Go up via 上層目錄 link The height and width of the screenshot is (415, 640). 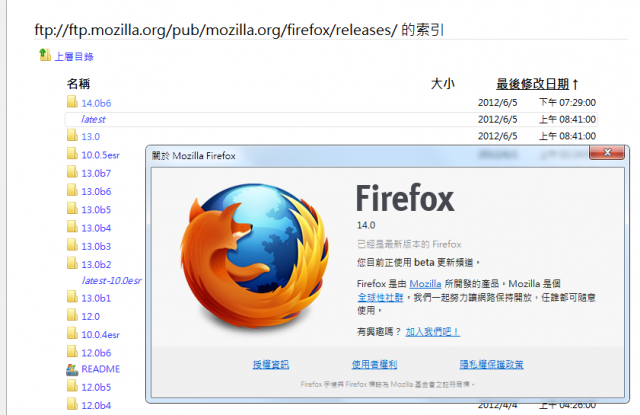tap(74, 57)
